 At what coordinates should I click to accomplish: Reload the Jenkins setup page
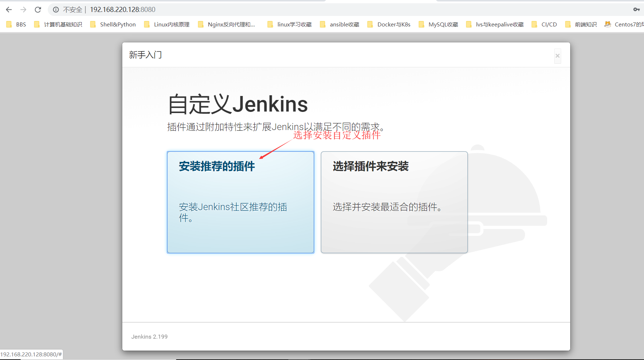click(38, 9)
